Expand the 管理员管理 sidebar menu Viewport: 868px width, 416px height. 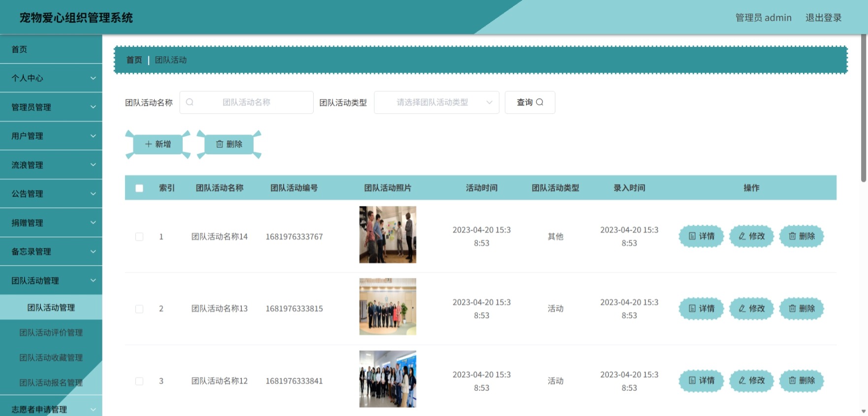click(51, 107)
